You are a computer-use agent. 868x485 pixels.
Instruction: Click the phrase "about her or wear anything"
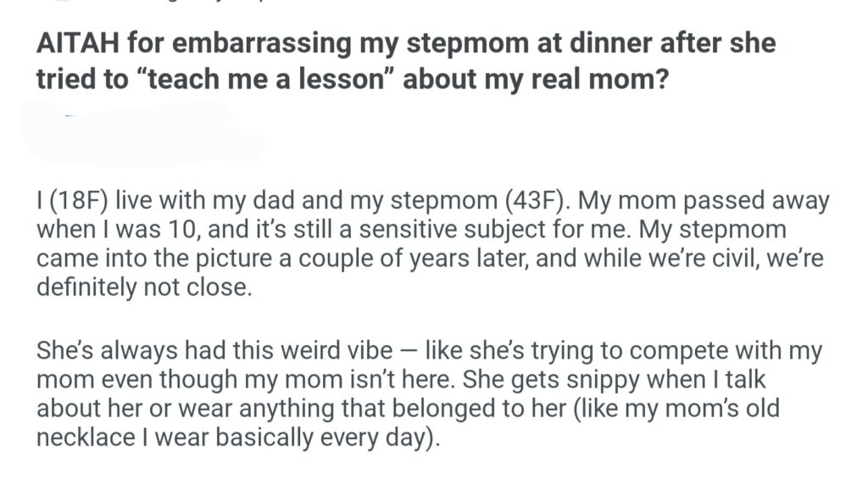click(x=180, y=407)
